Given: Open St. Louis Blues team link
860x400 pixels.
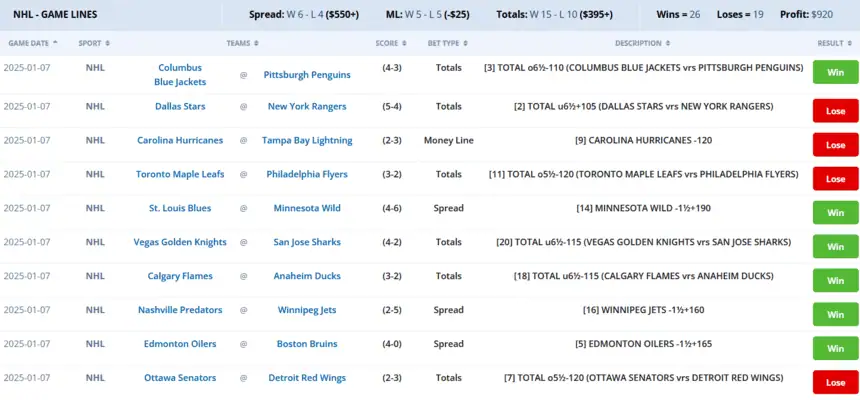Looking at the screenshot, I should [180, 209].
